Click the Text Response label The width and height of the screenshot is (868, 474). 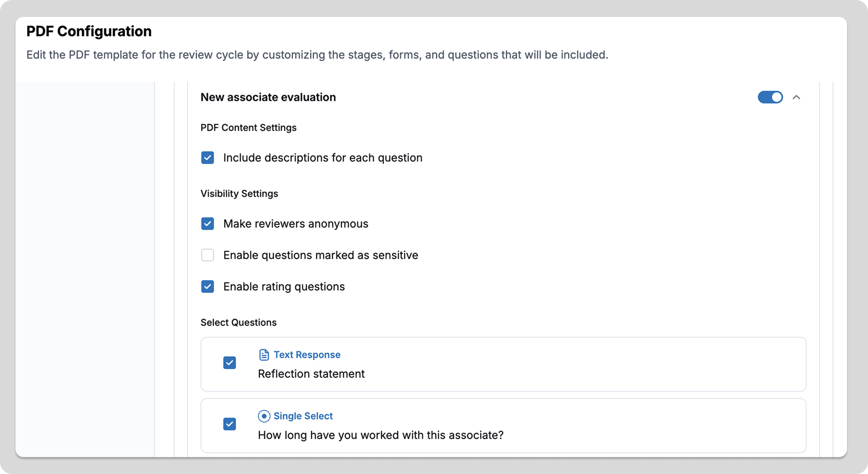[x=307, y=355]
